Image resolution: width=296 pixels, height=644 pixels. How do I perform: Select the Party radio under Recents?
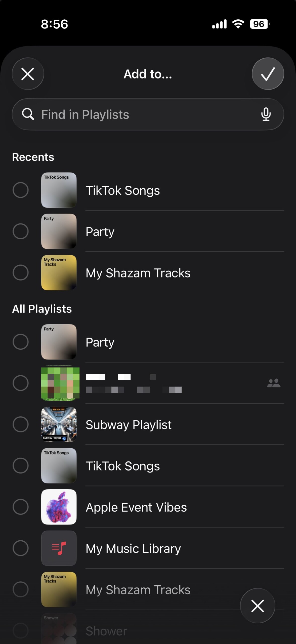[x=21, y=231]
